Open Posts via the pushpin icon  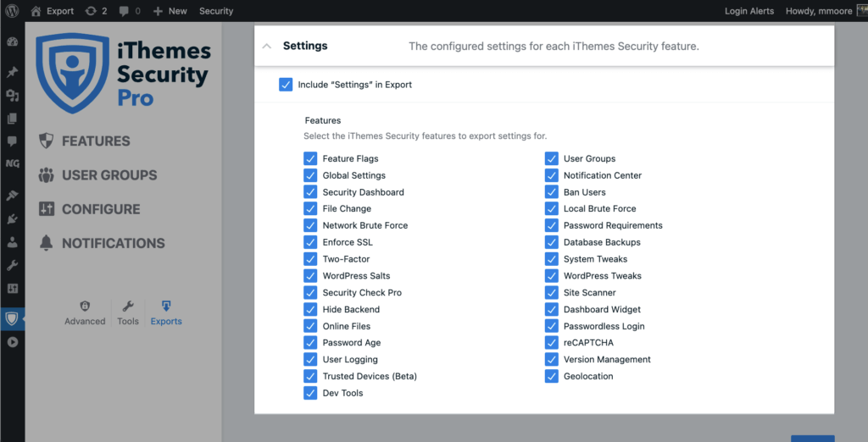click(12, 72)
